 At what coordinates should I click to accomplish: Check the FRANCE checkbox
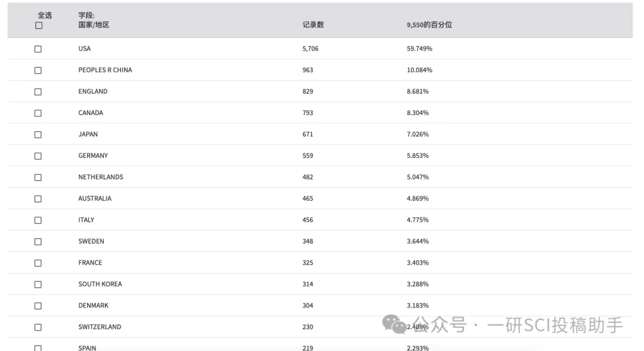point(38,263)
